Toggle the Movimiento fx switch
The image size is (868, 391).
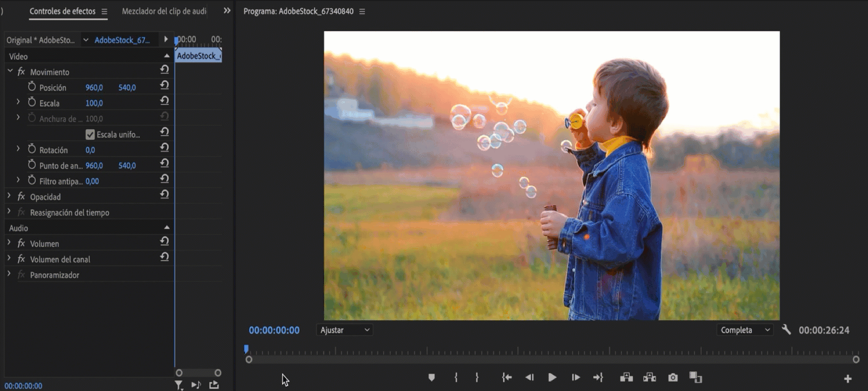pos(21,72)
